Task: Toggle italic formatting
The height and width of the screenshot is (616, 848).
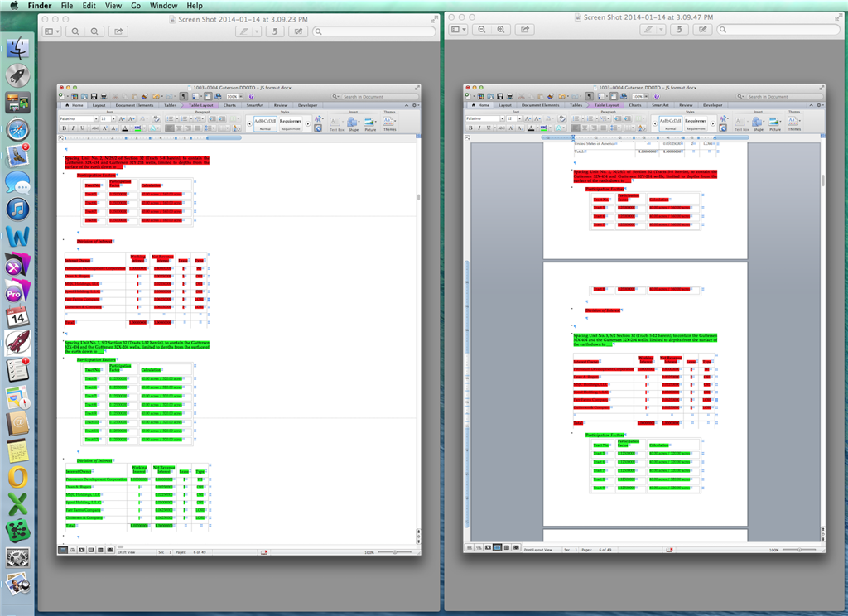Action: coord(71,128)
